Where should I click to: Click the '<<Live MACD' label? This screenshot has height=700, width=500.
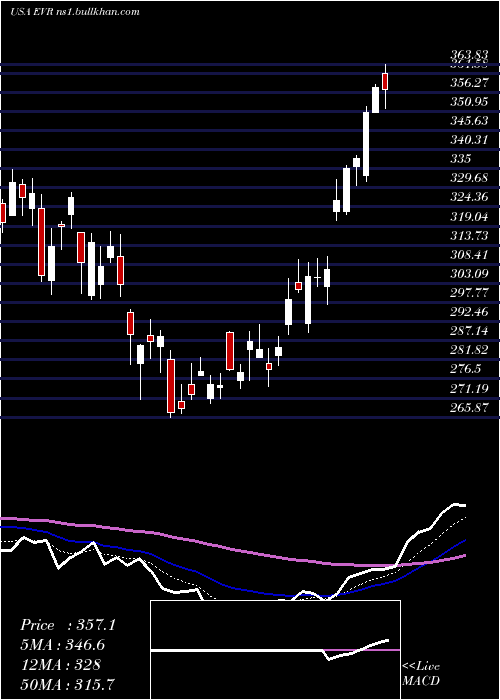click(x=421, y=673)
